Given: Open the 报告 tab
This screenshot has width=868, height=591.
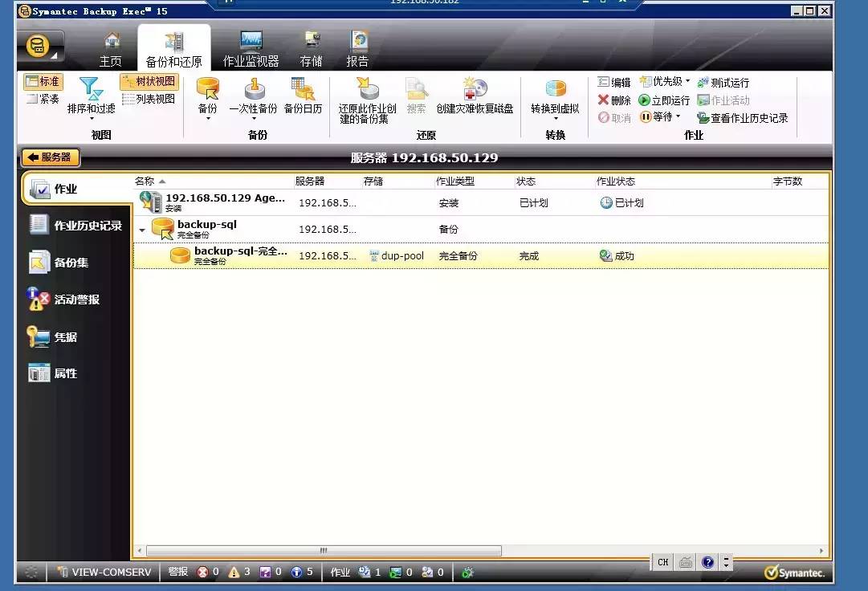Looking at the screenshot, I should pyautogui.click(x=357, y=50).
